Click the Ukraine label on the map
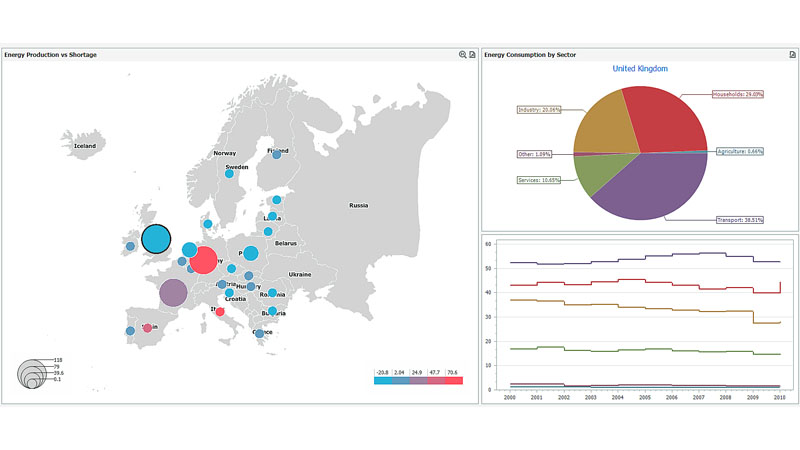The width and height of the screenshot is (800, 450). pyautogui.click(x=300, y=274)
